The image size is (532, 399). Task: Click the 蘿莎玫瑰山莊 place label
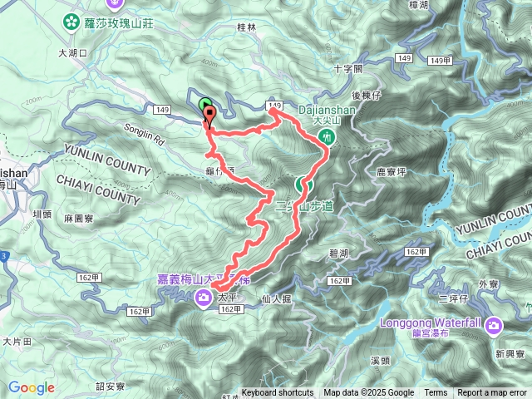[x=119, y=24]
